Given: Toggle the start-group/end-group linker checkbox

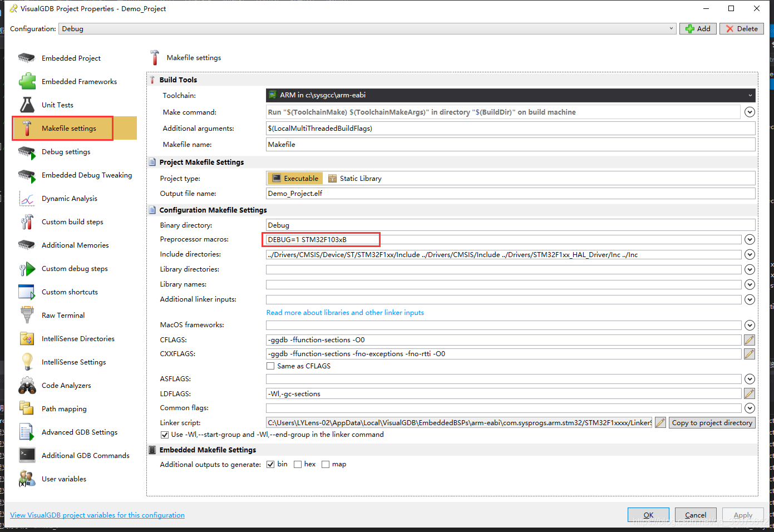Looking at the screenshot, I should (x=164, y=435).
